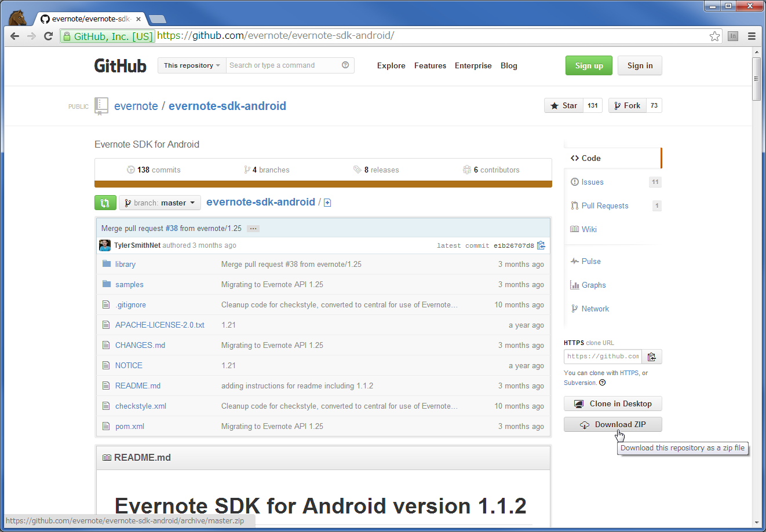Click the README.md file icon in the file list
Image resolution: width=766 pixels, height=532 pixels.
(106, 386)
